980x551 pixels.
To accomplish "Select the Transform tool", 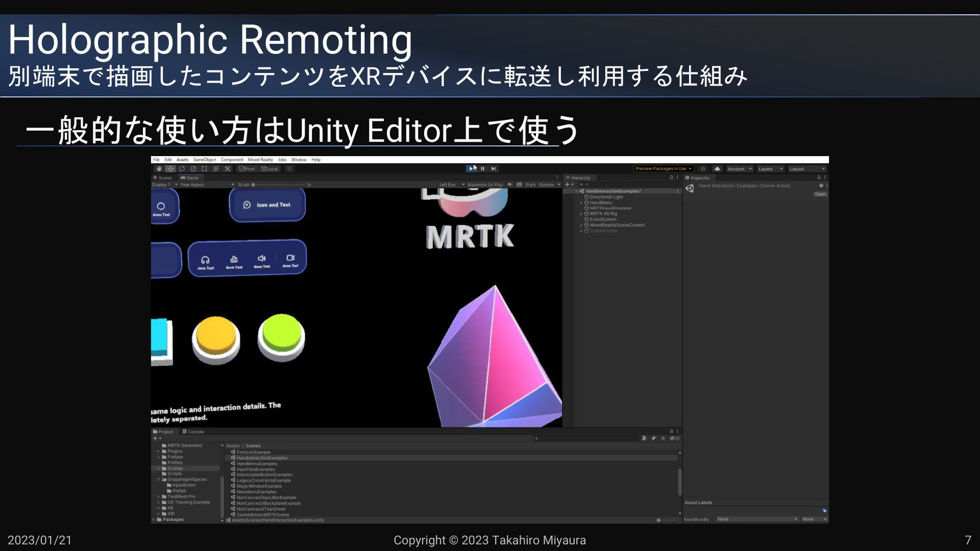I will [x=216, y=169].
